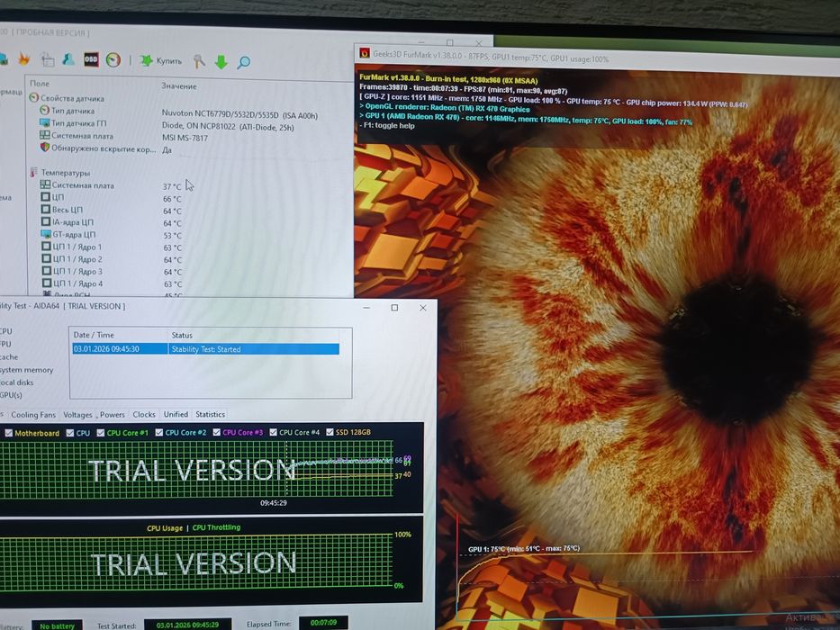This screenshot has width=840, height=630.
Task: Click the green star Buy icon
Action: pos(146,60)
